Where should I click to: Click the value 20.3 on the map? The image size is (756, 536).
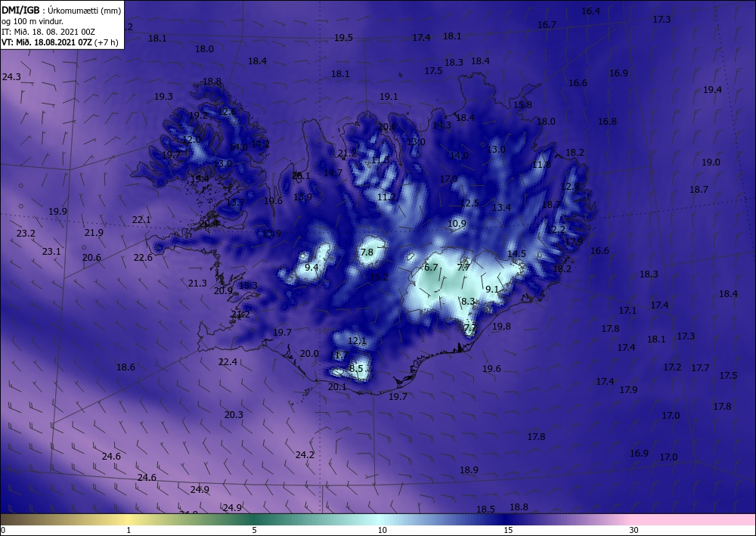click(x=234, y=414)
